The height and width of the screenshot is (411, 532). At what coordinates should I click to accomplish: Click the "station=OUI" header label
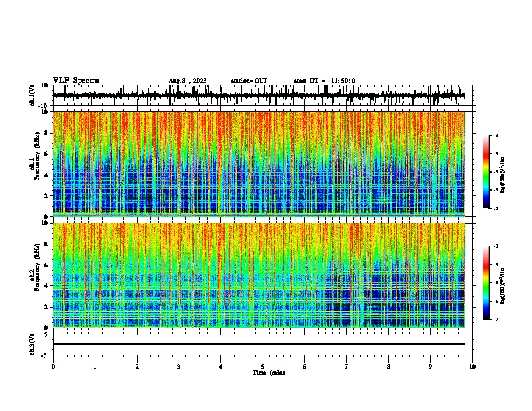point(249,81)
